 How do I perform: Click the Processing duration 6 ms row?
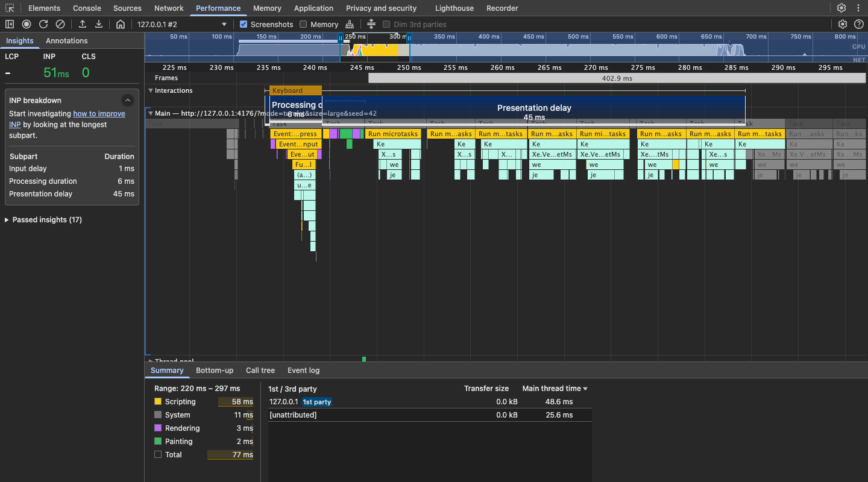pyautogui.click(x=72, y=181)
